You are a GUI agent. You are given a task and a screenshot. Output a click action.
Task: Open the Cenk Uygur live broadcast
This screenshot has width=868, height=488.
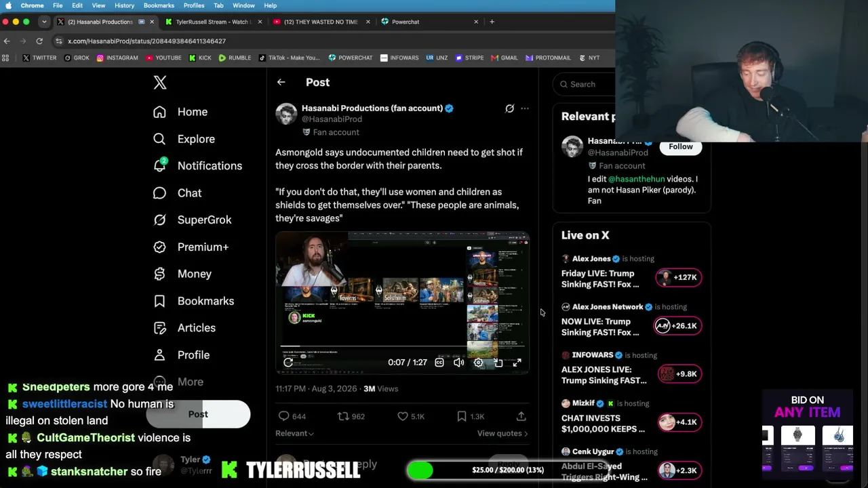[x=631, y=465]
